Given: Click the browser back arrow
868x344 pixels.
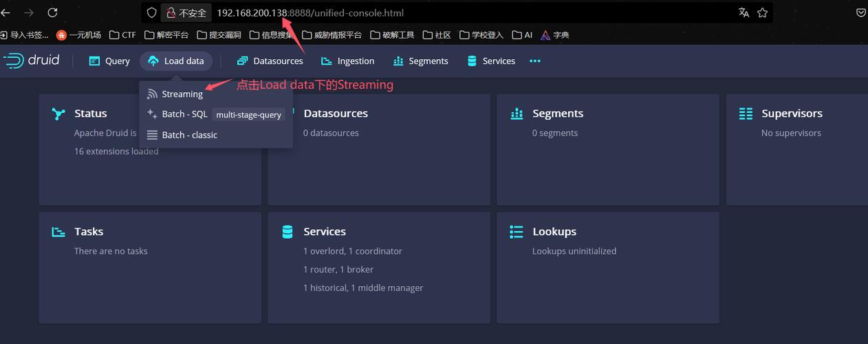Looking at the screenshot, I should click(x=6, y=12).
